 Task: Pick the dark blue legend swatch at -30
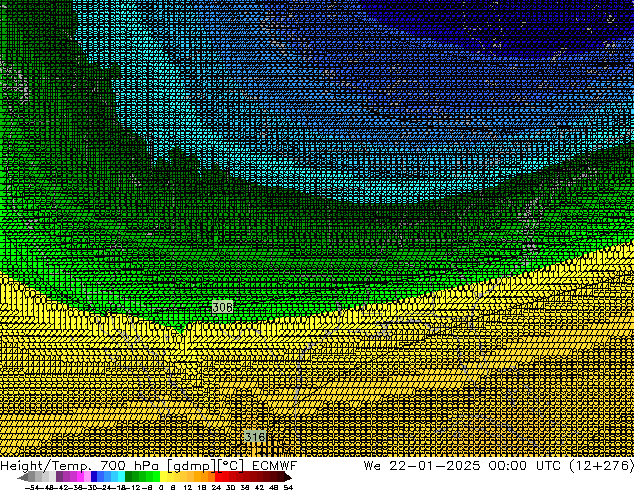pyautogui.click(x=94, y=477)
